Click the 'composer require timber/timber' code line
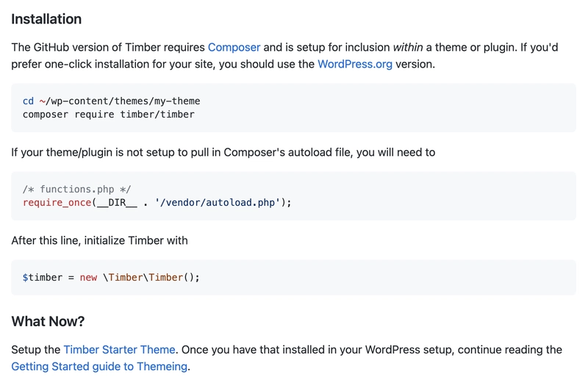 coord(109,115)
